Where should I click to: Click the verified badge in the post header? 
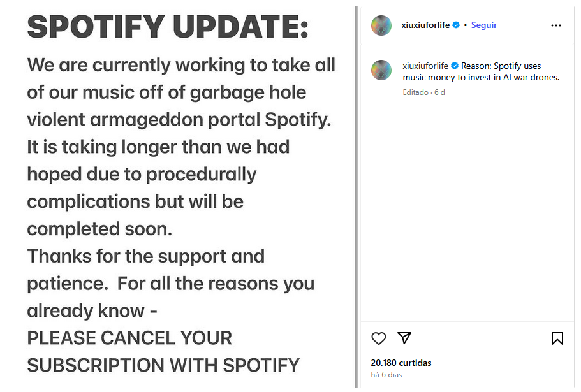pos(456,25)
